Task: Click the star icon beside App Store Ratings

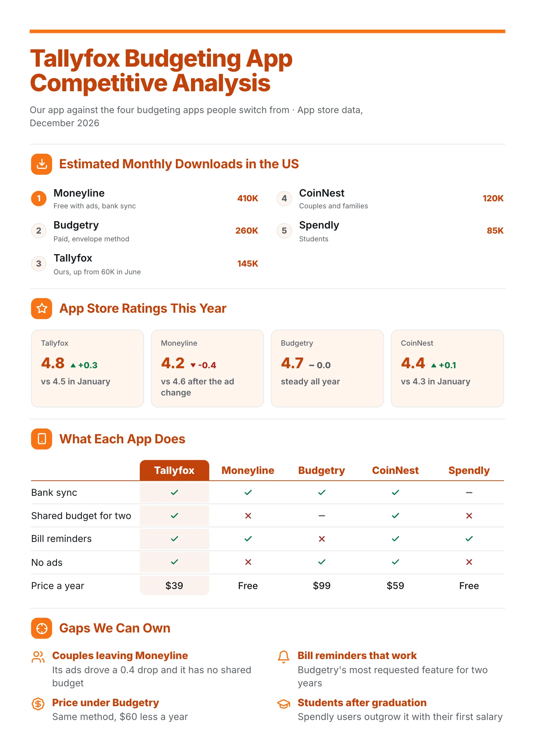Action: [41, 308]
